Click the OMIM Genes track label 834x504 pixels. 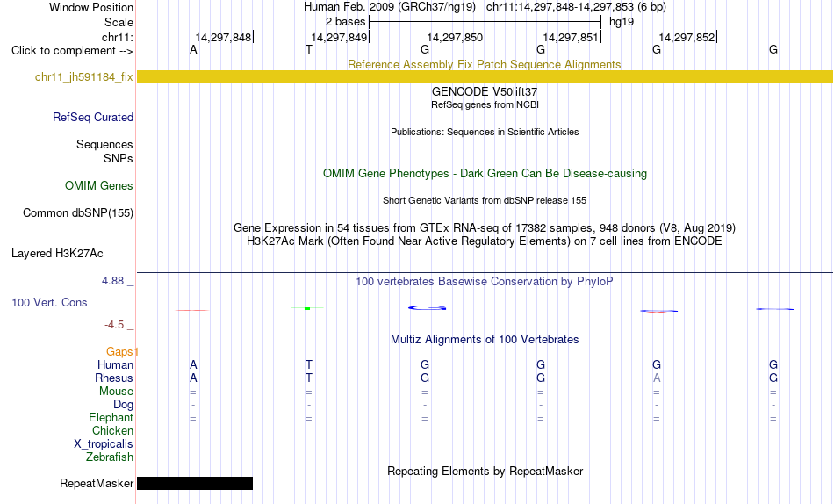pyautogui.click(x=99, y=186)
